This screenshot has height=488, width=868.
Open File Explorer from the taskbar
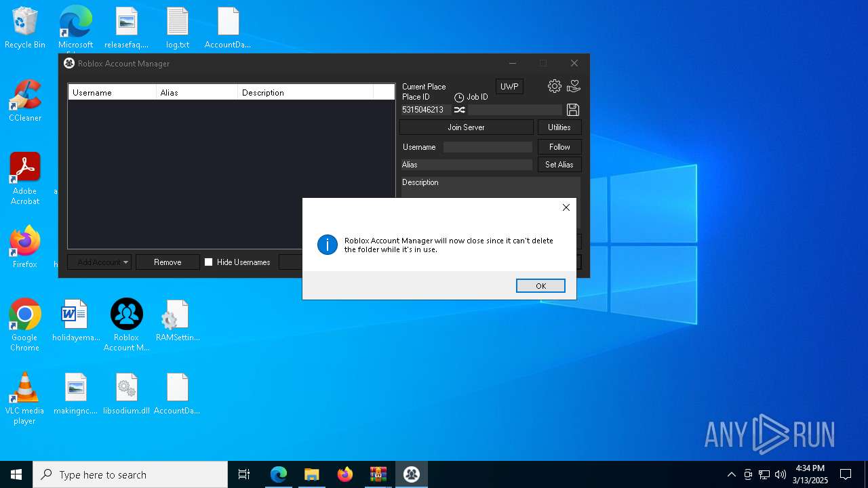[312, 474]
